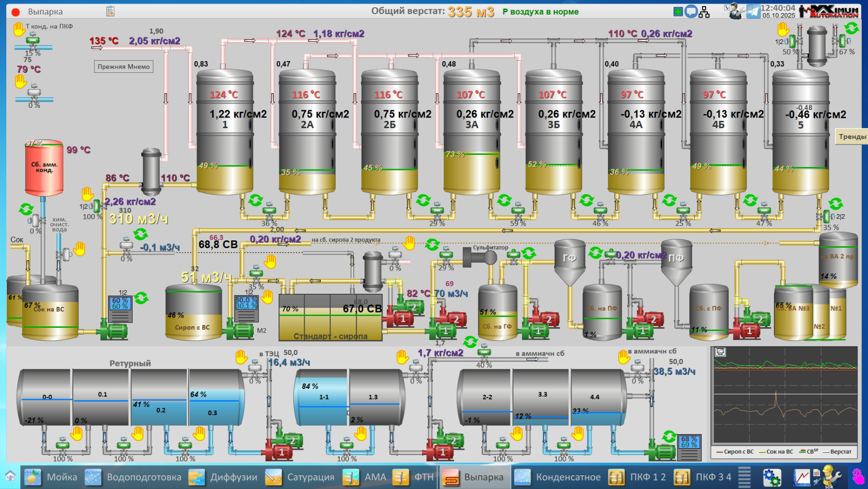The height and width of the screenshot is (489, 868).
Task: Toggle green auto mode icon under evaporator 1
Action: pos(255,200)
